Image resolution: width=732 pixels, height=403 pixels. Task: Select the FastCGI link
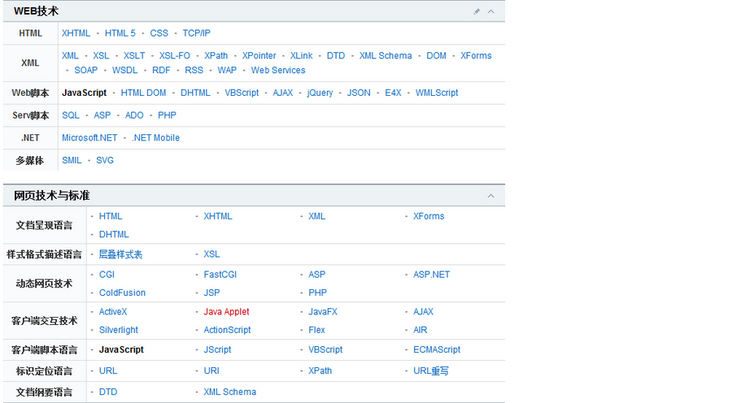tap(220, 274)
